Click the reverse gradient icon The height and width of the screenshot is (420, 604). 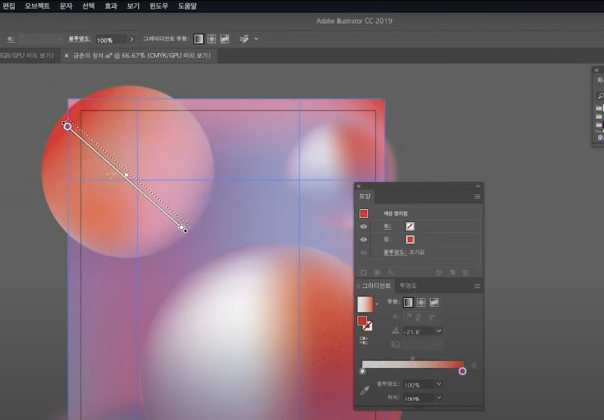364,341
